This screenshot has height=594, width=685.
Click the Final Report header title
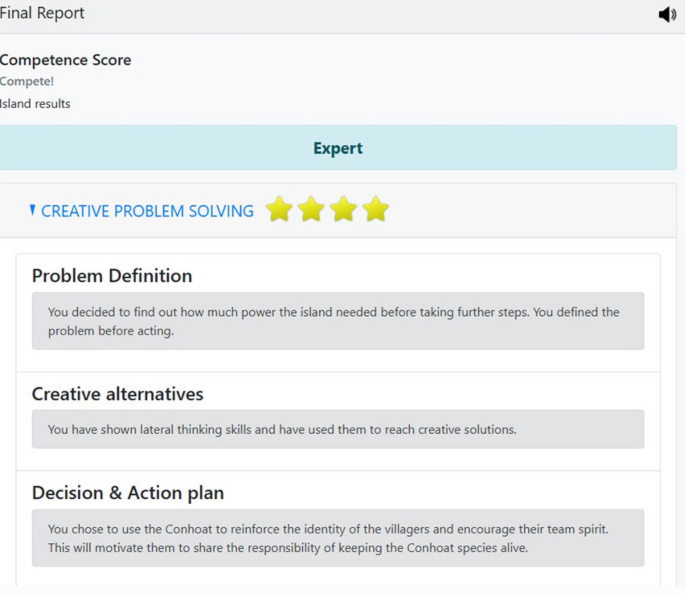42,14
